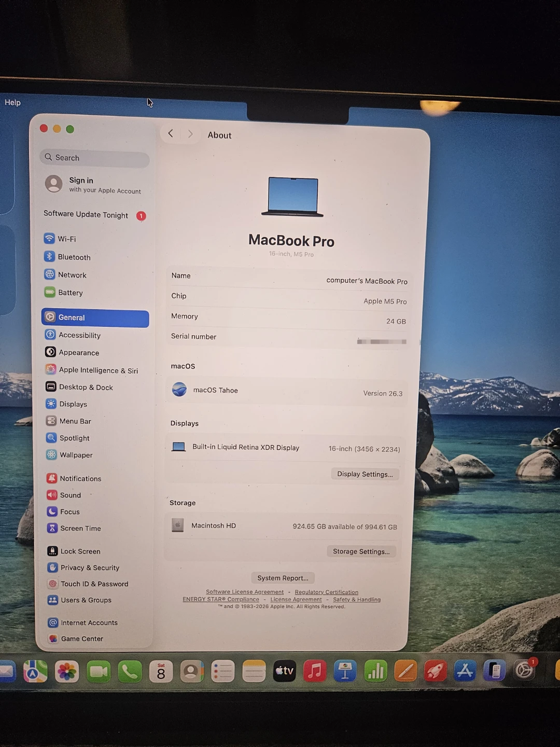Open Numbers from the Dock
The height and width of the screenshot is (747, 560).
point(375,670)
